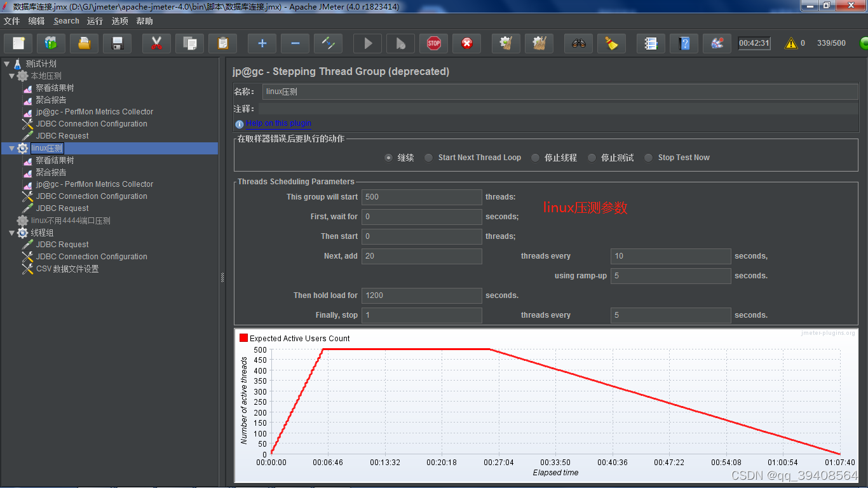The height and width of the screenshot is (488, 868).
Task: Collapse all nodes with the minus icon
Action: [295, 43]
